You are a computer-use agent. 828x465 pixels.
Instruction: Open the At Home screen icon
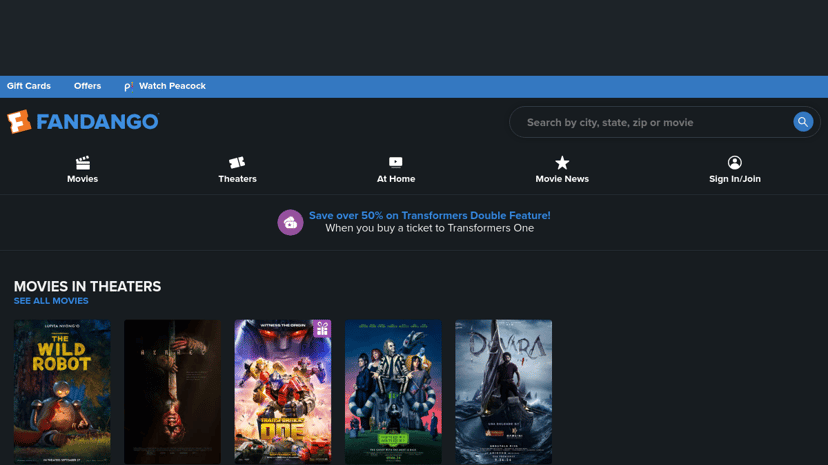pyautogui.click(x=396, y=162)
